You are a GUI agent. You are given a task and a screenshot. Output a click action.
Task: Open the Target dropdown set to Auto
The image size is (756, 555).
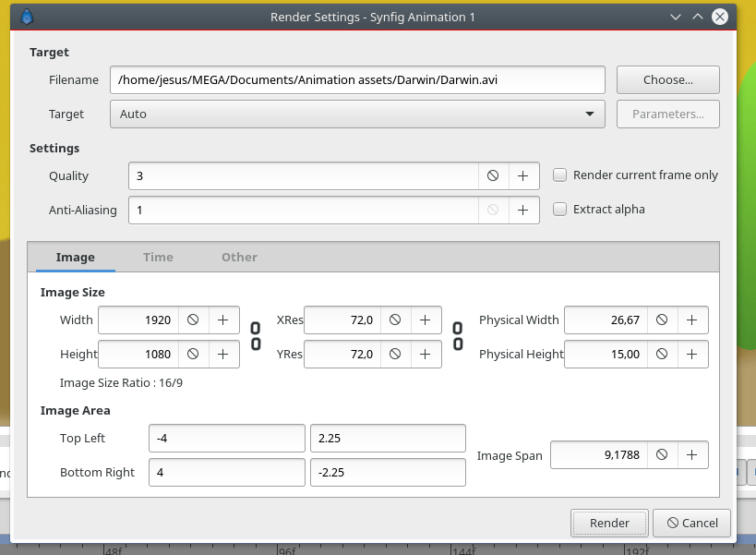[x=357, y=115]
